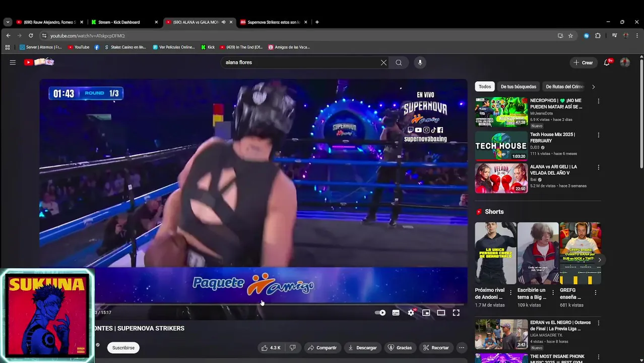644x363 pixels.
Task: Mute the ALANA vs GALA tab audio
Action: click(223, 22)
